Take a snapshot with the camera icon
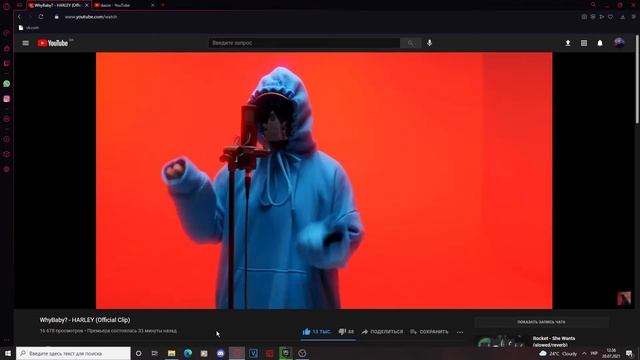The height and width of the screenshot is (360, 640). 584,17
